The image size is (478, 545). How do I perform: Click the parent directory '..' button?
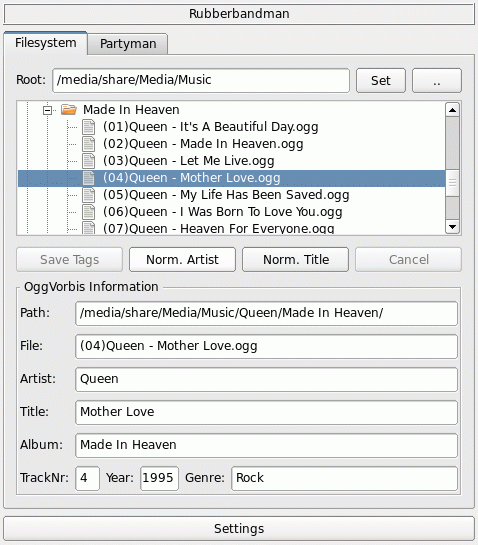click(x=437, y=81)
